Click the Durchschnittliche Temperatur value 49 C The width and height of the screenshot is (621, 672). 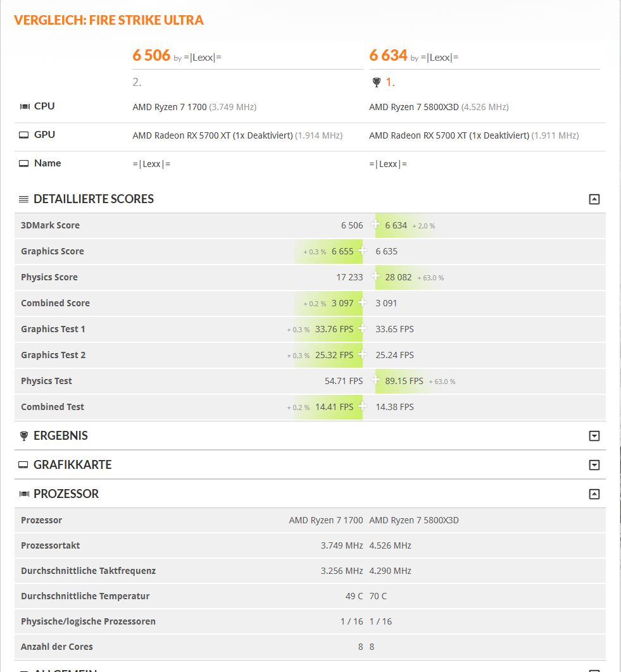click(354, 596)
